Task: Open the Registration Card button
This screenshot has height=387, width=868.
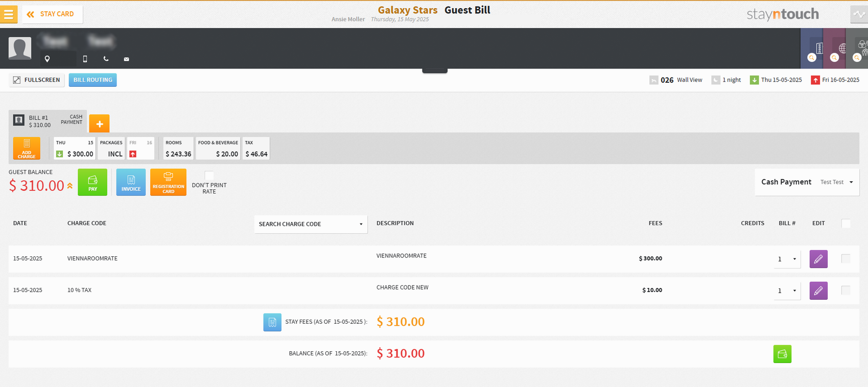Action: (x=168, y=182)
